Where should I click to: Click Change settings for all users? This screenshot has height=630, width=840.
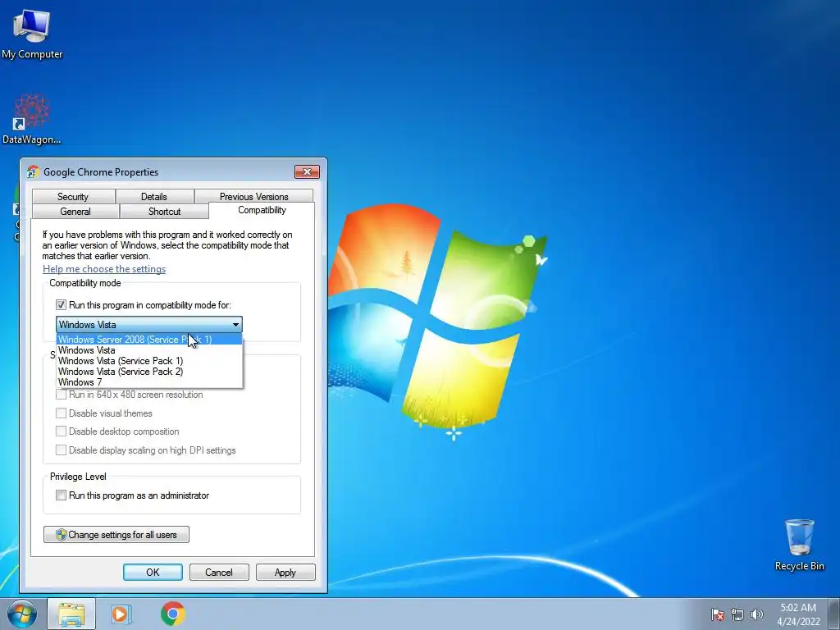(116, 535)
